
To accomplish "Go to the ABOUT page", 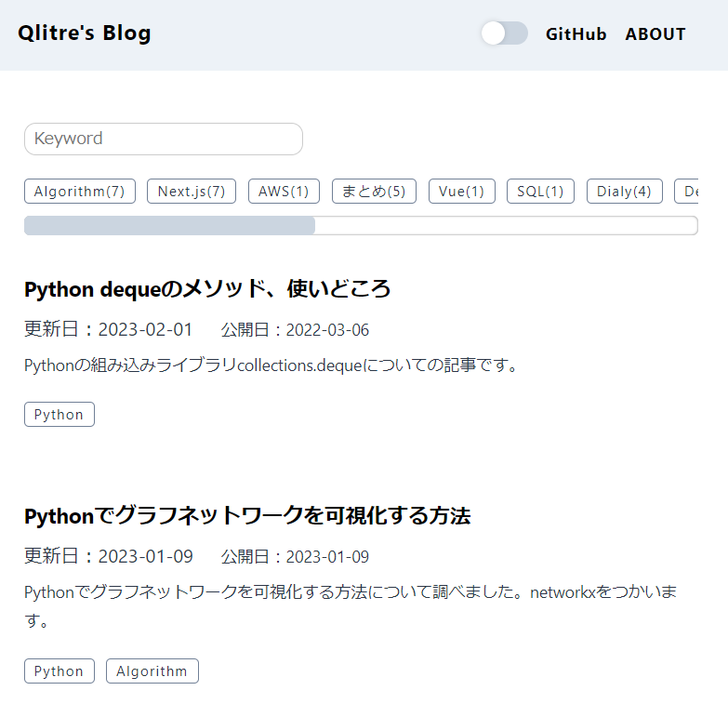I will [655, 33].
